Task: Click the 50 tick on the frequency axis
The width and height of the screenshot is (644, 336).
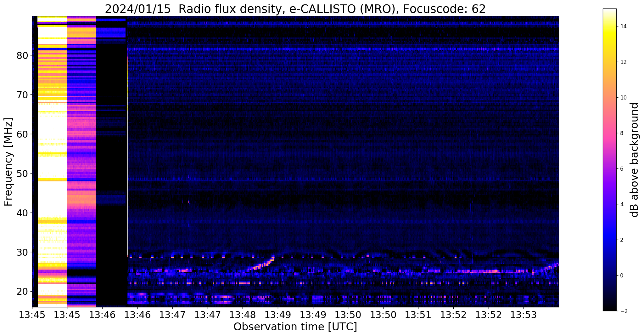Action: 22,174
